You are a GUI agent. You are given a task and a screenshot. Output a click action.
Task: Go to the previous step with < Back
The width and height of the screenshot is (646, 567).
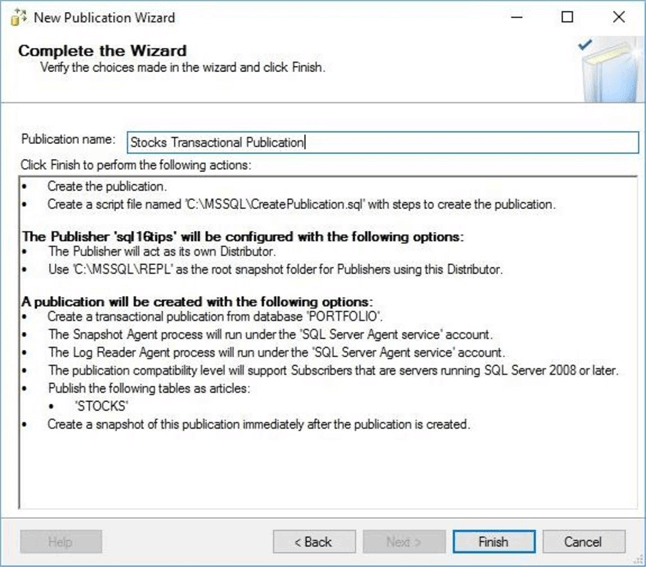314,542
